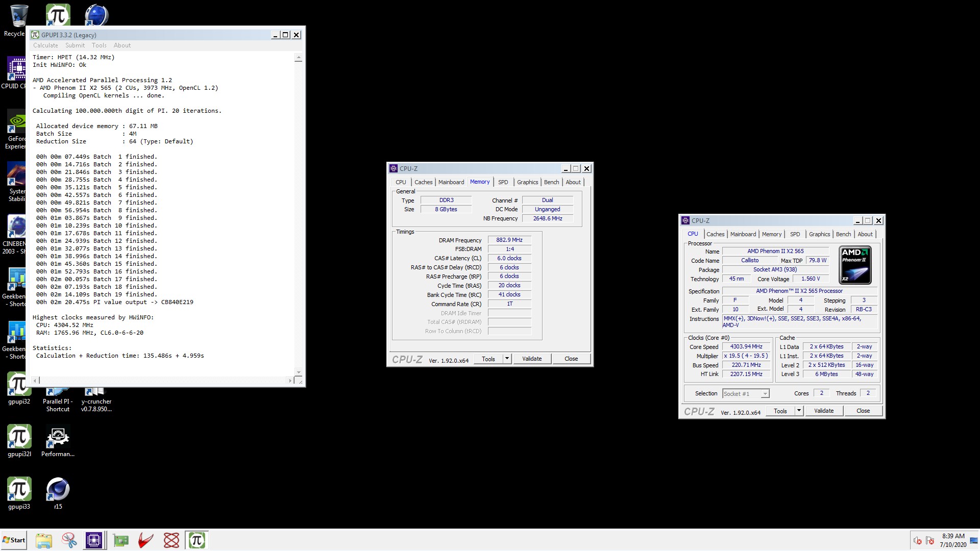This screenshot has width=980, height=551.
Task: Open Windows Explorer from taskbar
Action: click(44, 540)
